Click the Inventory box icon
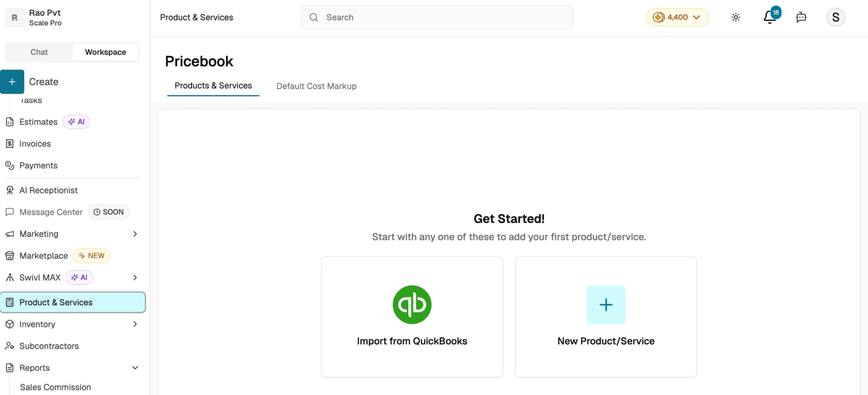Screen dimensions: 868x395 point(9,324)
